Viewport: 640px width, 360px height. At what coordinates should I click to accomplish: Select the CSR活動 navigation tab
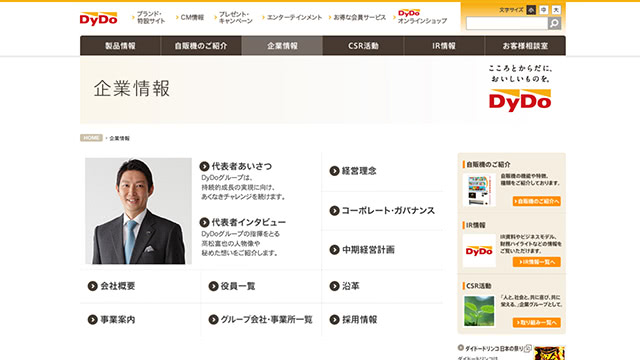click(363, 46)
